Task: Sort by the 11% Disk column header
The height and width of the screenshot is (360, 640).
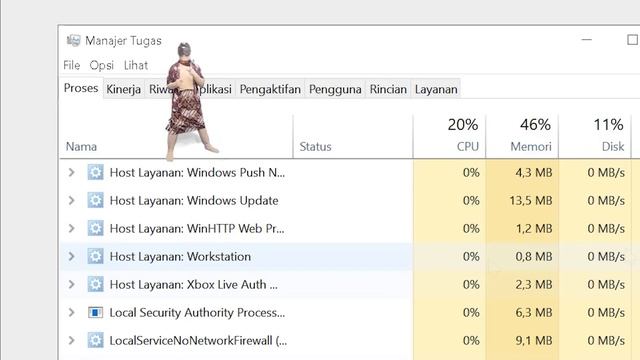Action: tap(595, 136)
